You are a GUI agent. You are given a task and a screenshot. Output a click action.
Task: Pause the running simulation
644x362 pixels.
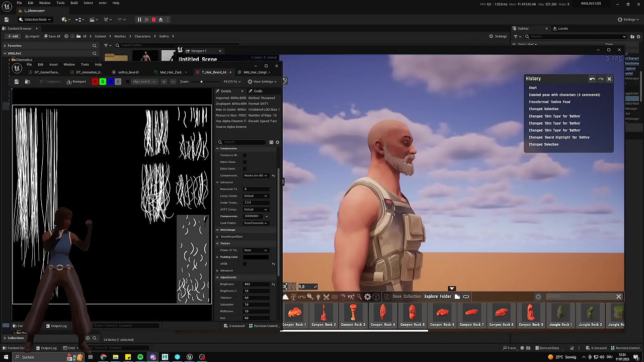tap(139, 20)
